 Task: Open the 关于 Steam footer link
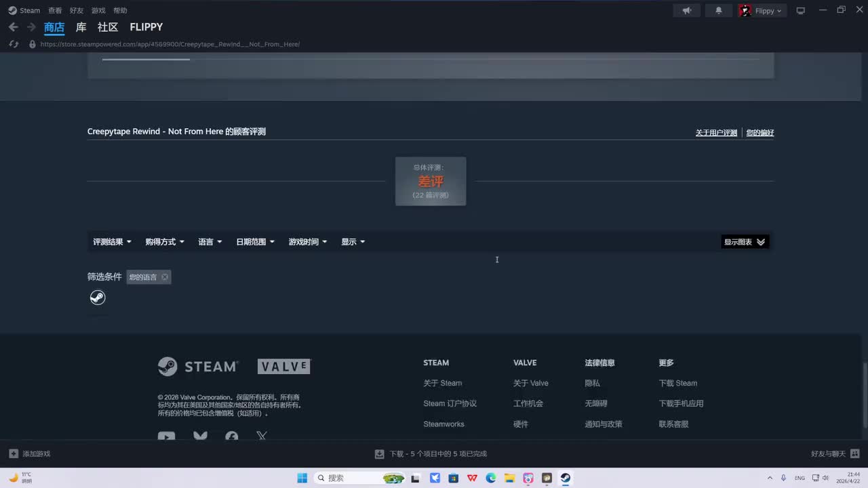(443, 383)
